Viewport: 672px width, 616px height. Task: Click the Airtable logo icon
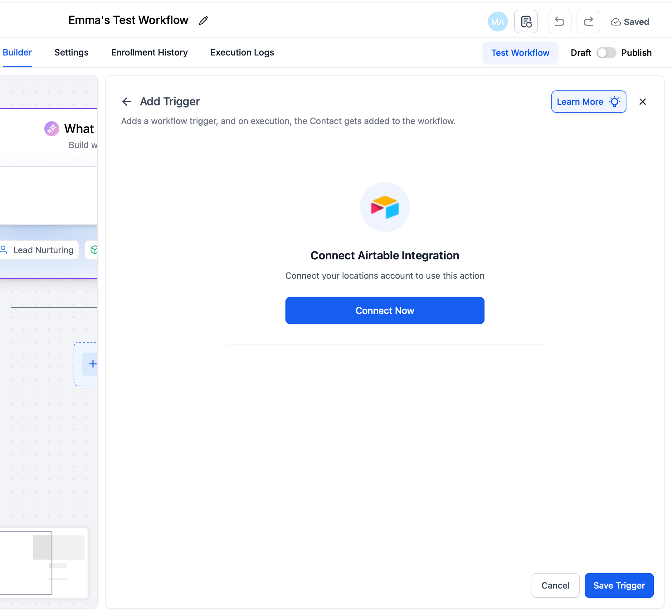[385, 207]
